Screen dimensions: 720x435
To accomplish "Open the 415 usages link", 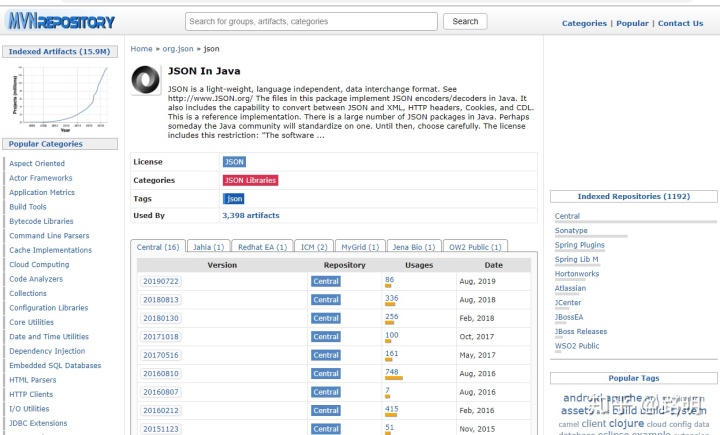I will 392,408.
